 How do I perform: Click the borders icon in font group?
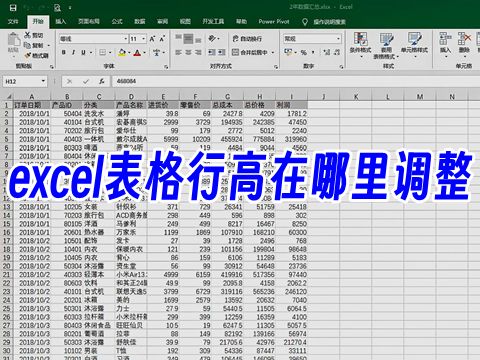click(103, 52)
